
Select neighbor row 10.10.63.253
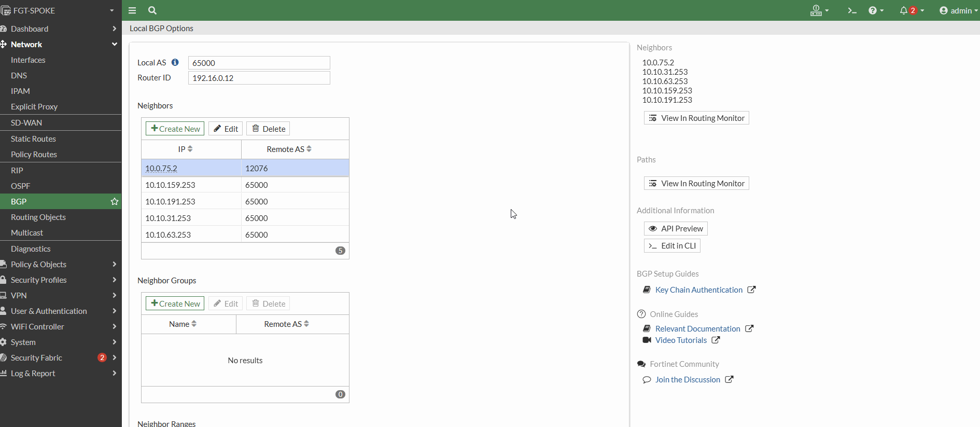pyautogui.click(x=245, y=235)
